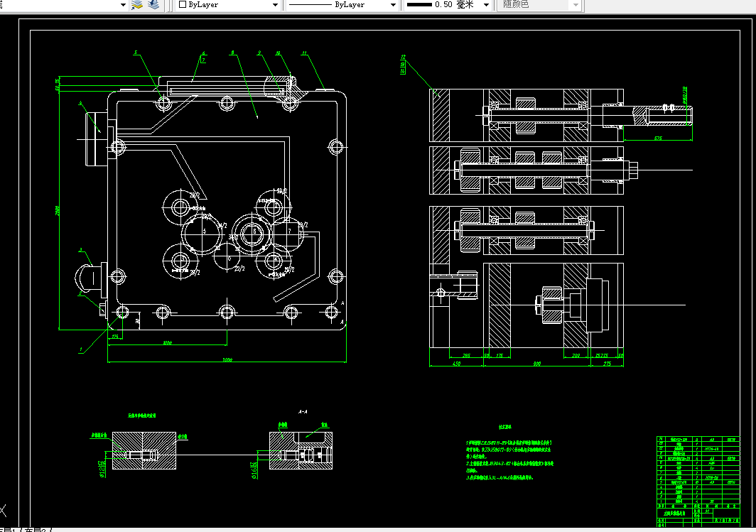This screenshot has width=756, height=532.
Task: Open the layer name dropdown arrow
Action: click(x=123, y=5)
